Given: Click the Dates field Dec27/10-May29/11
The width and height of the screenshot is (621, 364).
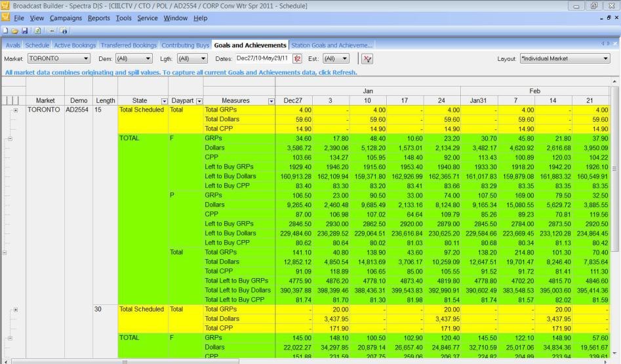Looking at the screenshot, I should click(x=264, y=58).
